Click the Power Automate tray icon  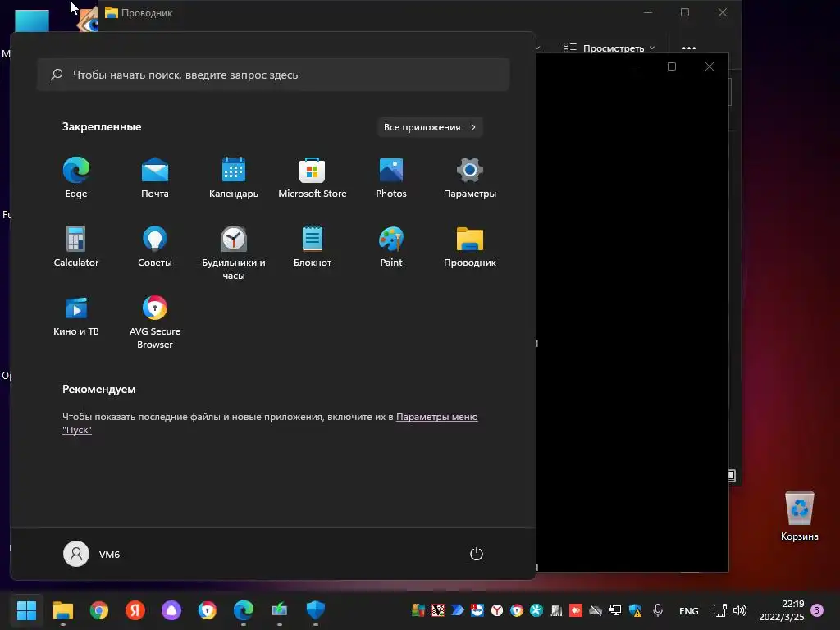pos(458,610)
